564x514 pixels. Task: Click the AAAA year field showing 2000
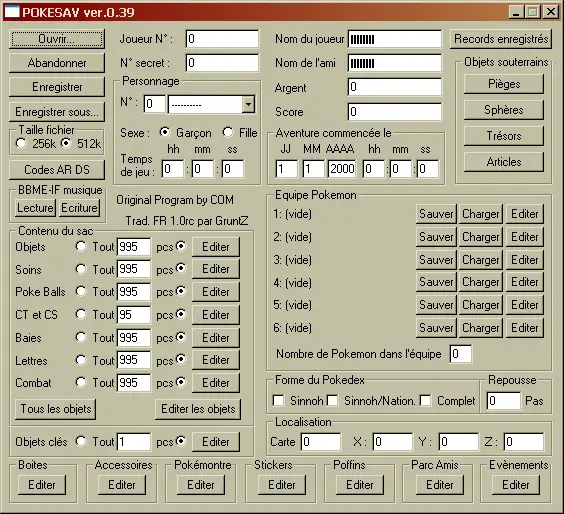coord(342,169)
